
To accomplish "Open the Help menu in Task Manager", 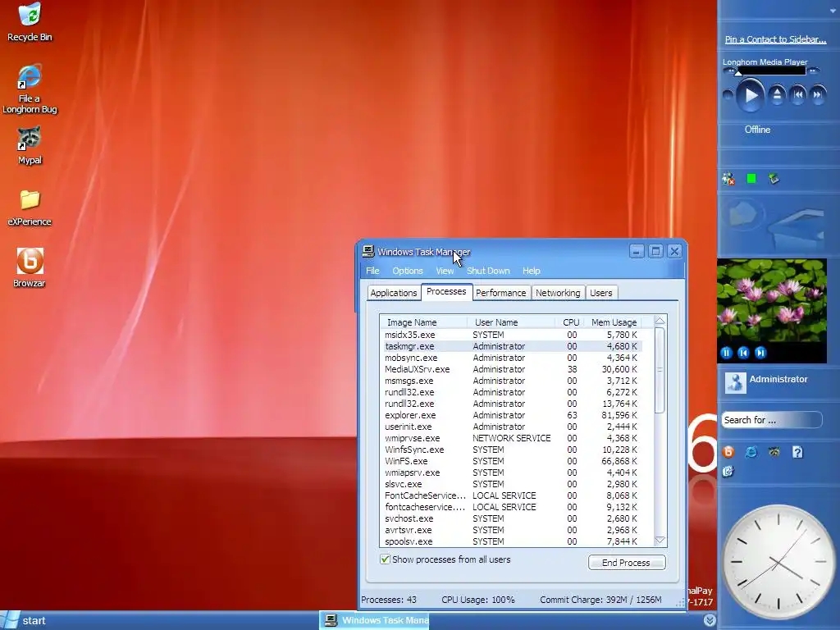I will point(532,271).
